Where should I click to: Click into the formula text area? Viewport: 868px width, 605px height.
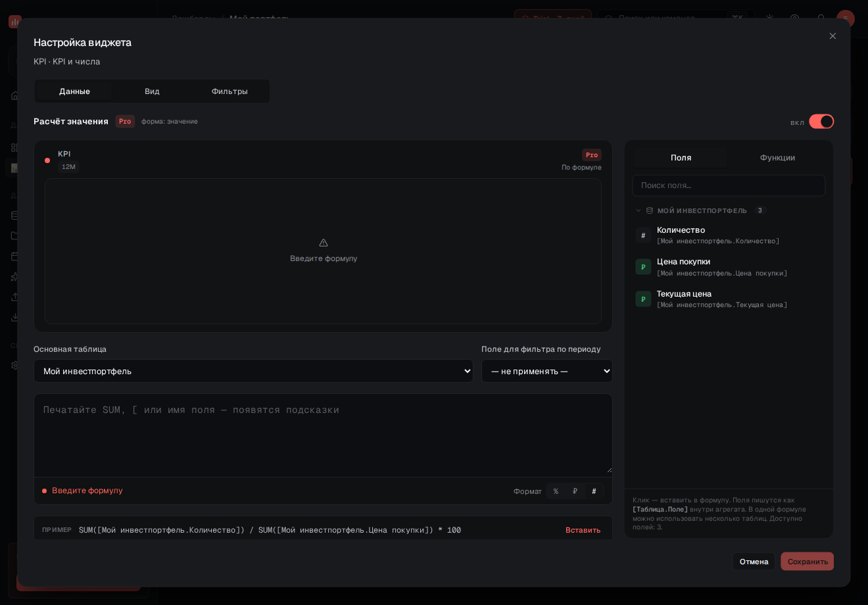323,434
